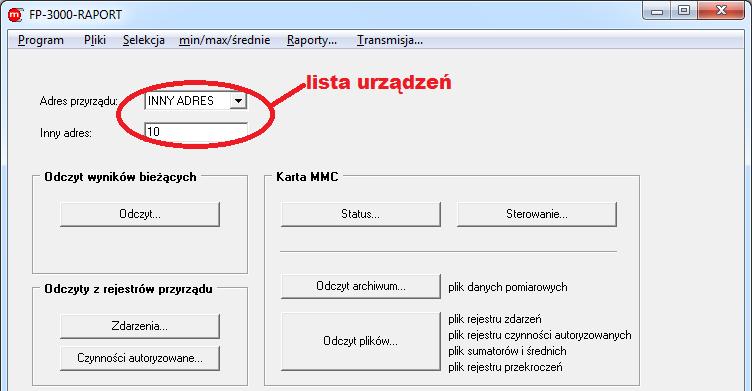Click the 'Adres przyrządu:' label
Viewport: 752px width, 391px height.
coord(79,101)
